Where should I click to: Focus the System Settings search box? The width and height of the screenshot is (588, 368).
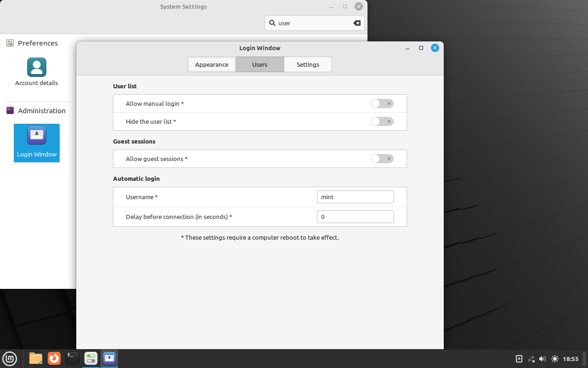point(312,23)
